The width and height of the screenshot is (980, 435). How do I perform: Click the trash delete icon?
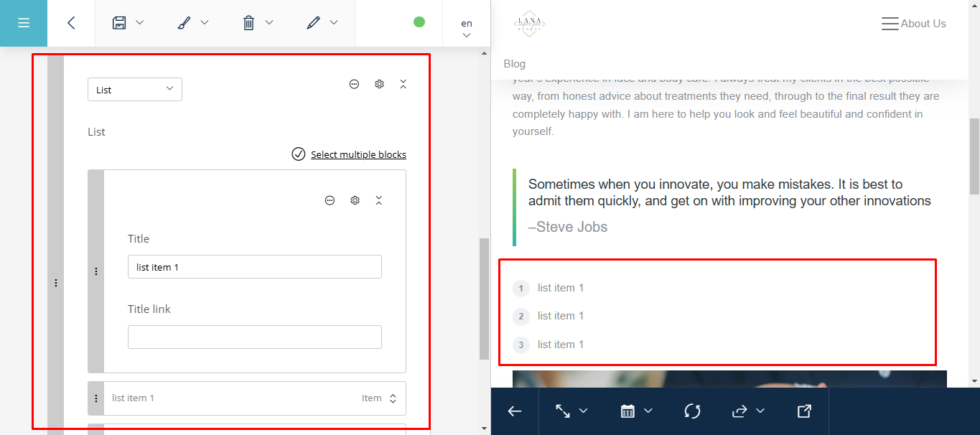[248, 23]
